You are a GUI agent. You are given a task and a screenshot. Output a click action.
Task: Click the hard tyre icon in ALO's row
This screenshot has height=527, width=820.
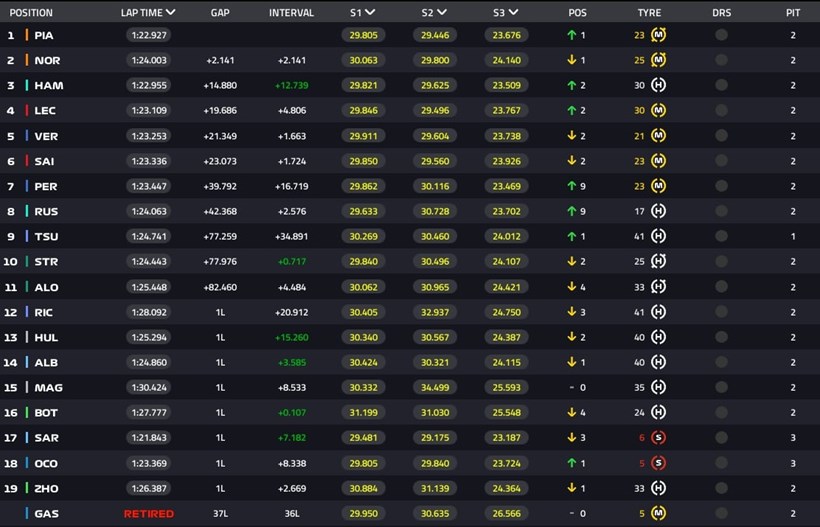click(x=658, y=287)
